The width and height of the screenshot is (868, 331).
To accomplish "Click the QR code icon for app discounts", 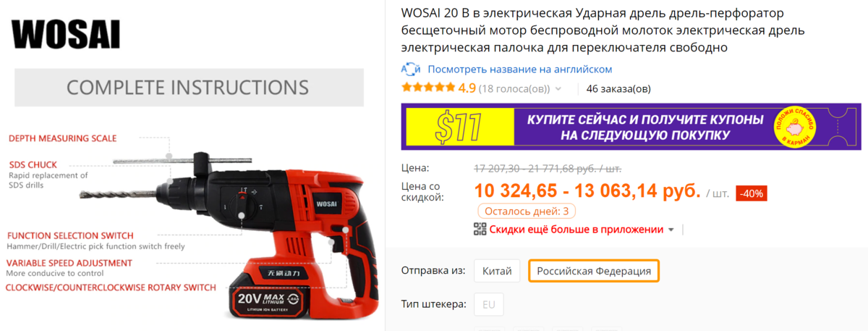I will (480, 230).
